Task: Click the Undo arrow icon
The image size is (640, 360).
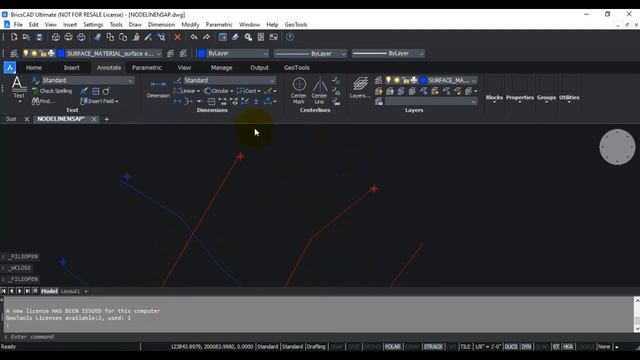Action: (x=193, y=37)
